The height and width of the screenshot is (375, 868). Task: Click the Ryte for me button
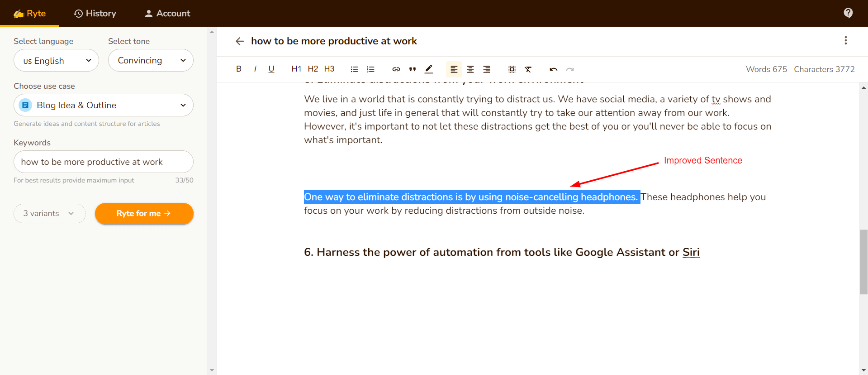144,213
